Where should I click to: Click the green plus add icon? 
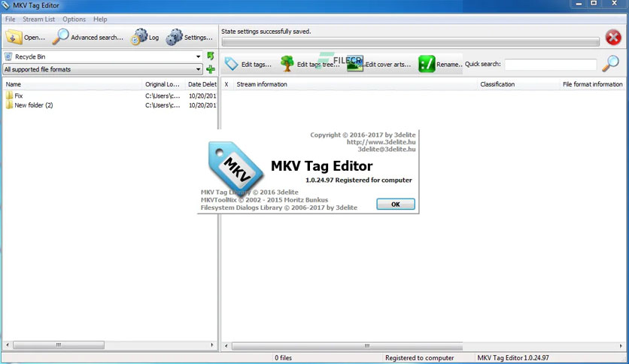(211, 69)
